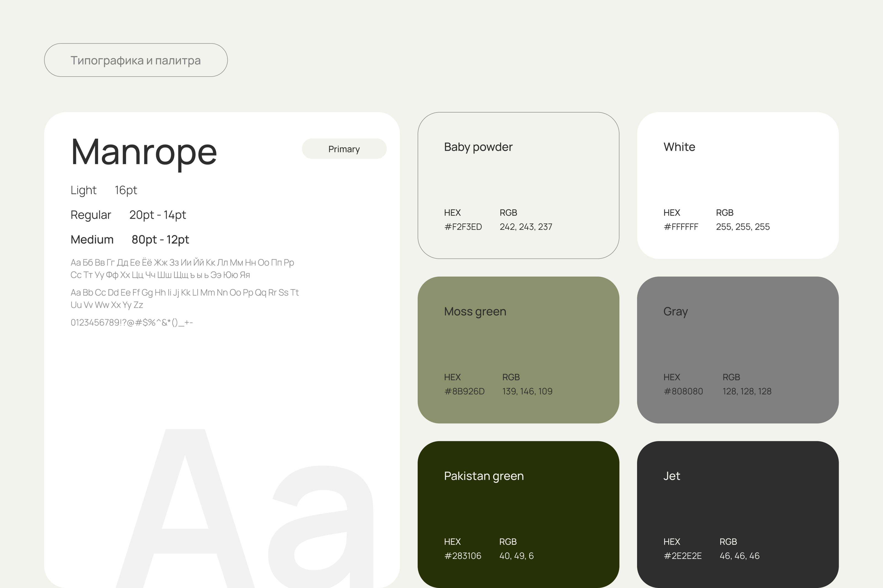Click the Manrope font heading
Screen dimensions: 883x588
(x=144, y=152)
